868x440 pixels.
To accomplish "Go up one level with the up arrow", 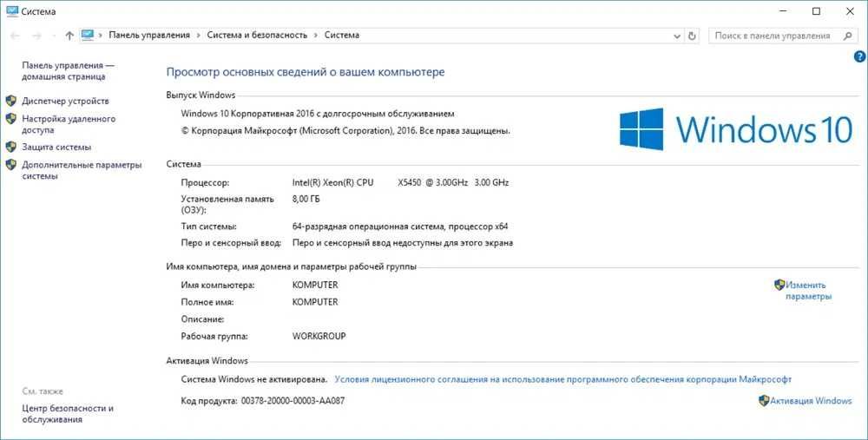I will pos(69,36).
